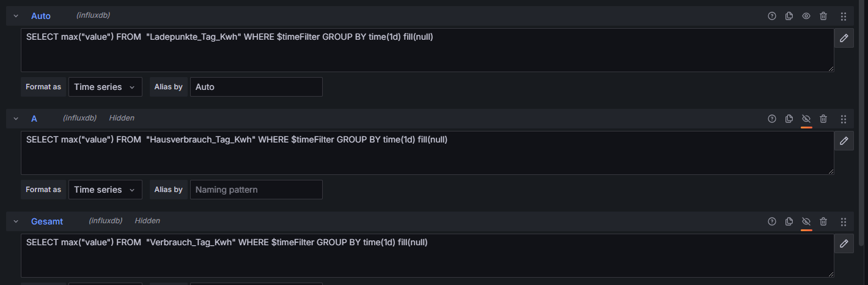Collapse the Auto query row

coord(16,16)
